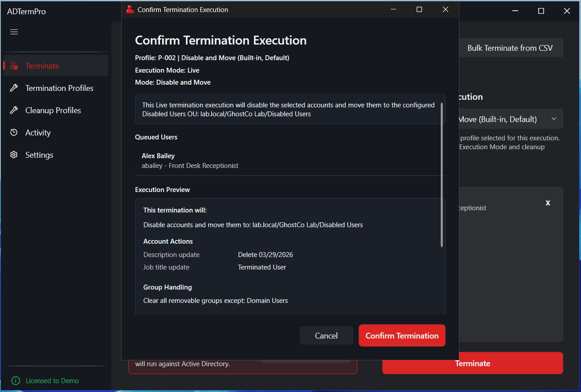Select the Cleanup Profiles entry
The height and width of the screenshot is (392, 581).
tap(53, 110)
